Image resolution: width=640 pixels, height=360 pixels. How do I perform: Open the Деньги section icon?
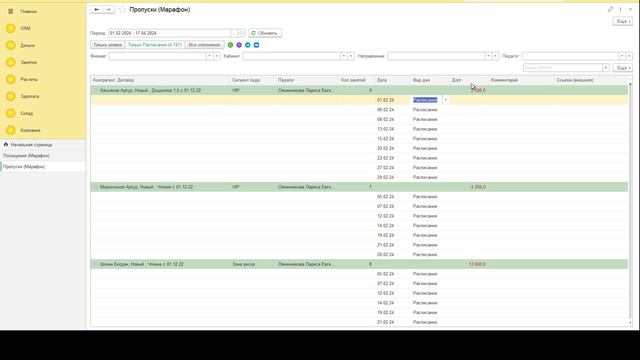[x=11, y=45]
